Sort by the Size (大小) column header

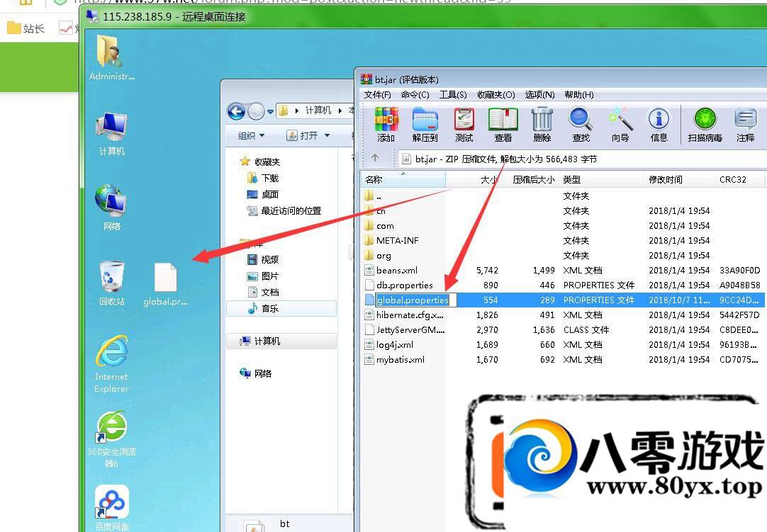(x=474, y=179)
